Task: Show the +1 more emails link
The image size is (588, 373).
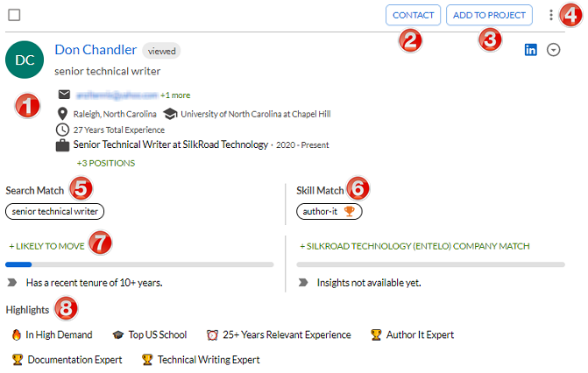Action: (175, 95)
